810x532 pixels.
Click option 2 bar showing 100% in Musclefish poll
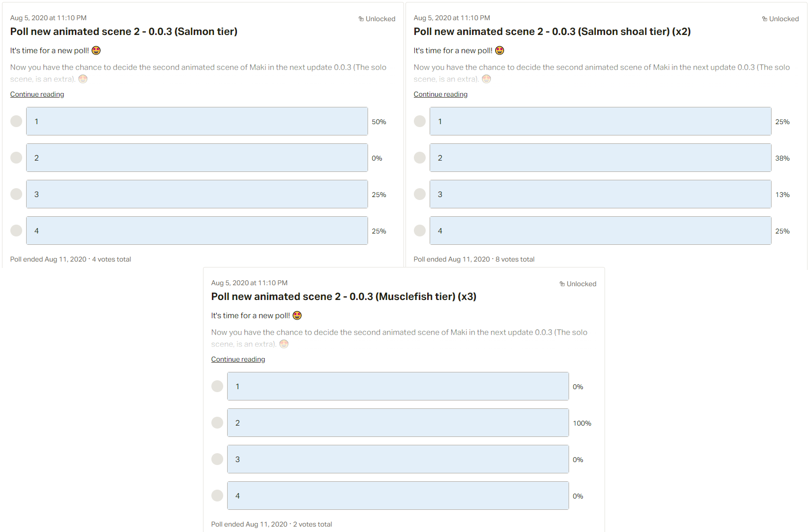click(x=398, y=423)
